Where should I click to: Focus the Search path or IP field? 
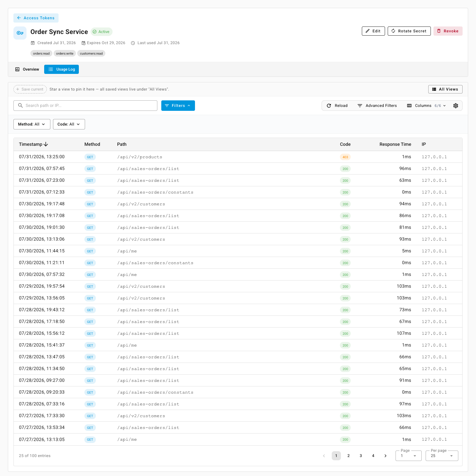click(x=85, y=106)
